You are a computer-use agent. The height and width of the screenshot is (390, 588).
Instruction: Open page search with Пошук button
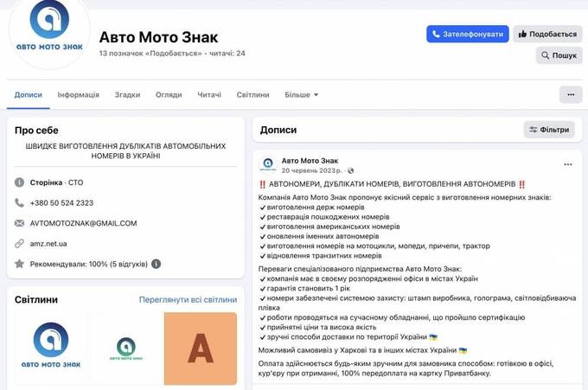(559, 55)
